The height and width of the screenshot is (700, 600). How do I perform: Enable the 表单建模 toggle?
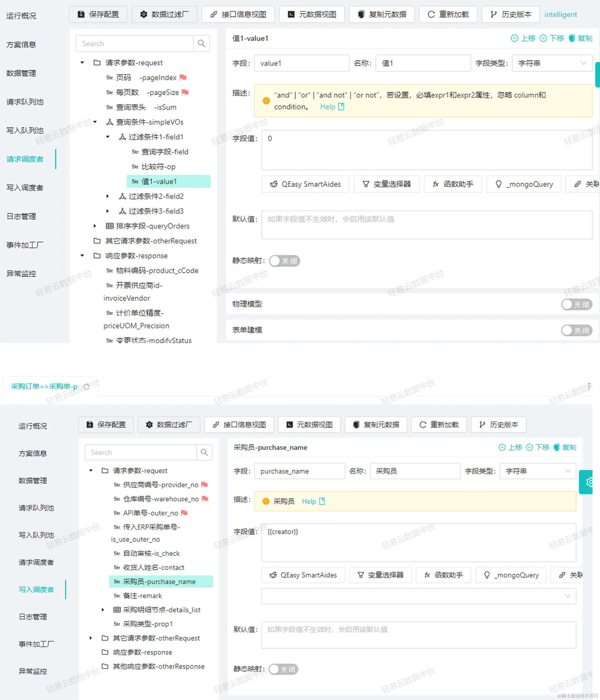[x=577, y=330]
